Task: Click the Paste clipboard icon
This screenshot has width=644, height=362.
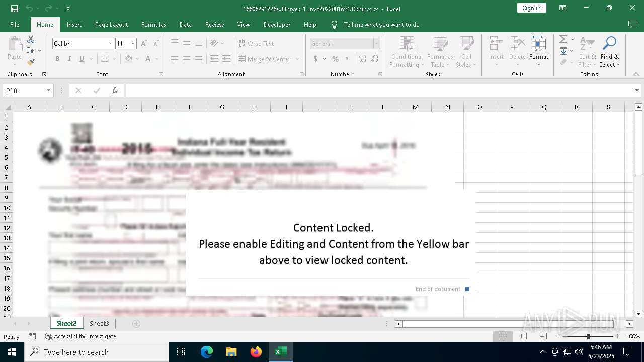Action: coord(15,44)
